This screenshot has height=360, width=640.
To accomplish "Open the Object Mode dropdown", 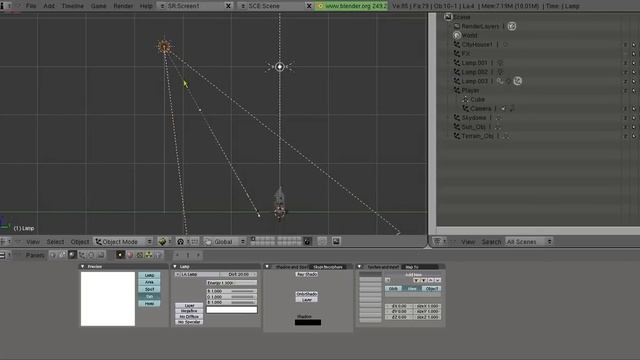I will pos(123,242).
